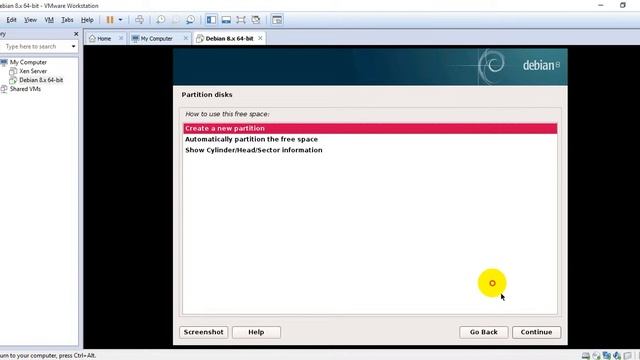Click the CD/DVD drive status bar icon
Image resolution: width=640 pixels, height=360 pixels.
click(x=596, y=356)
